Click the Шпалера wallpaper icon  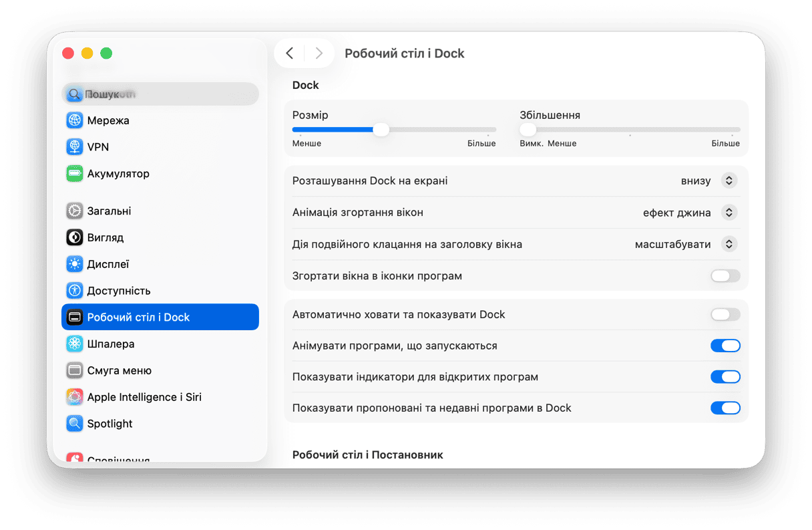pos(74,344)
